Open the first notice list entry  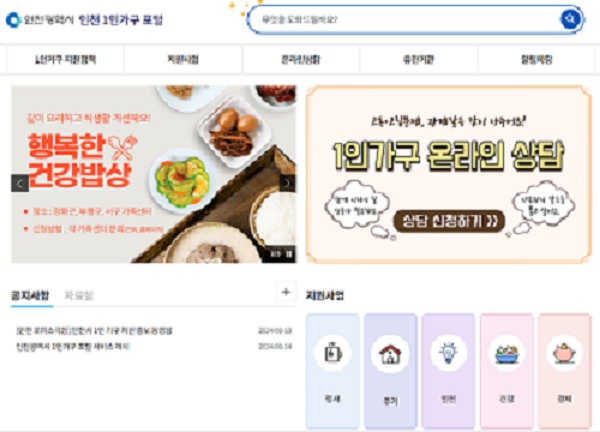[154, 330]
